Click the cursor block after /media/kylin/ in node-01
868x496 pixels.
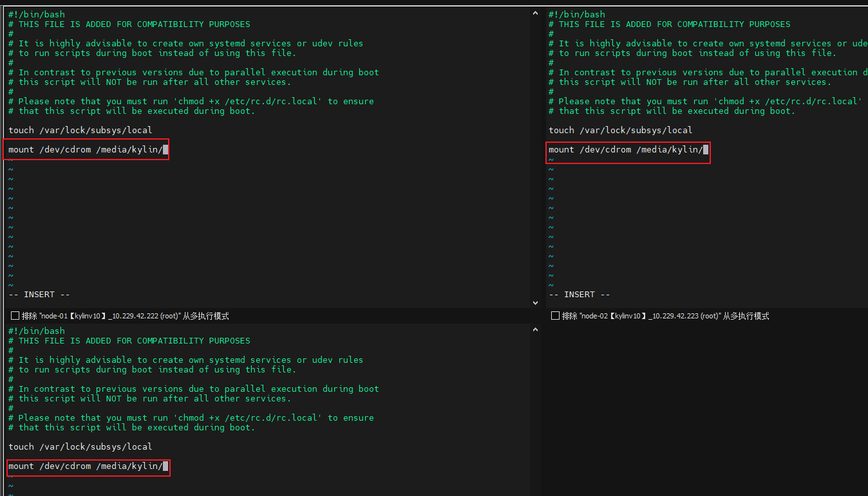(x=166, y=149)
